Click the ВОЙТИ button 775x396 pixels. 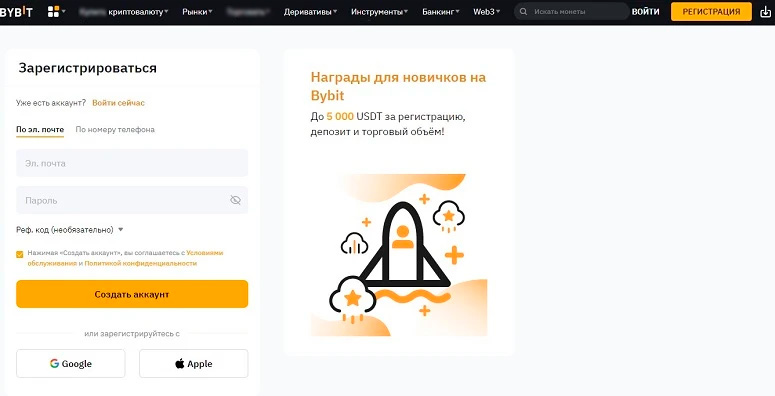(x=646, y=12)
